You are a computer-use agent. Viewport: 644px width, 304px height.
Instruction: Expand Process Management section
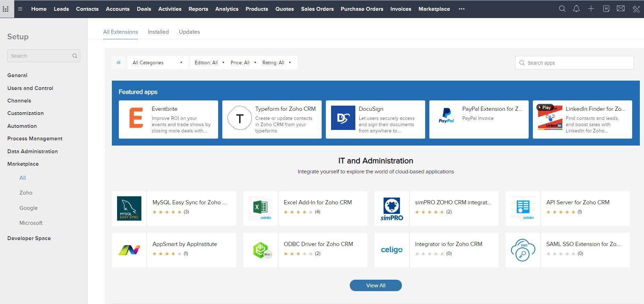(35, 139)
